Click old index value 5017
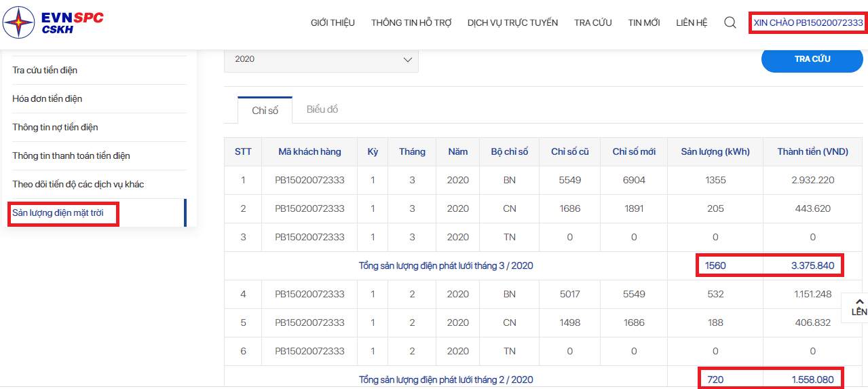The width and height of the screenshot is (868, 389). point(570,294)
